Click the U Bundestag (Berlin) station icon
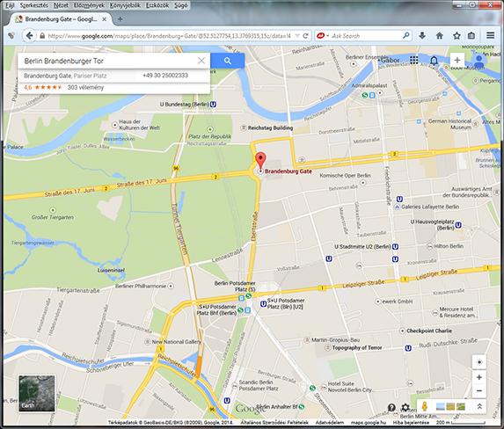Image resolution: width=504 pixels, height=429 pixels. click(x=213, y=105)
